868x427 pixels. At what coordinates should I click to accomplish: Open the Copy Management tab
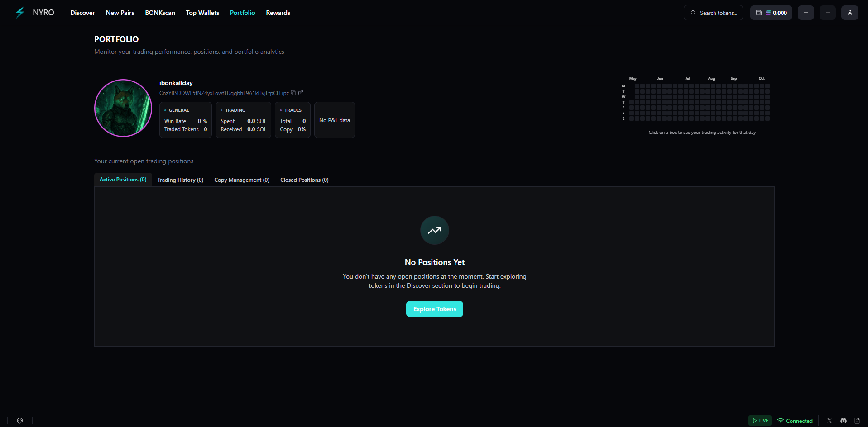pos(242,180)
